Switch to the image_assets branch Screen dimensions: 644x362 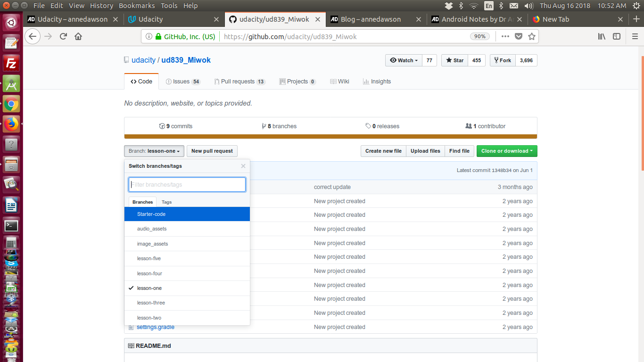pos(187,244)
